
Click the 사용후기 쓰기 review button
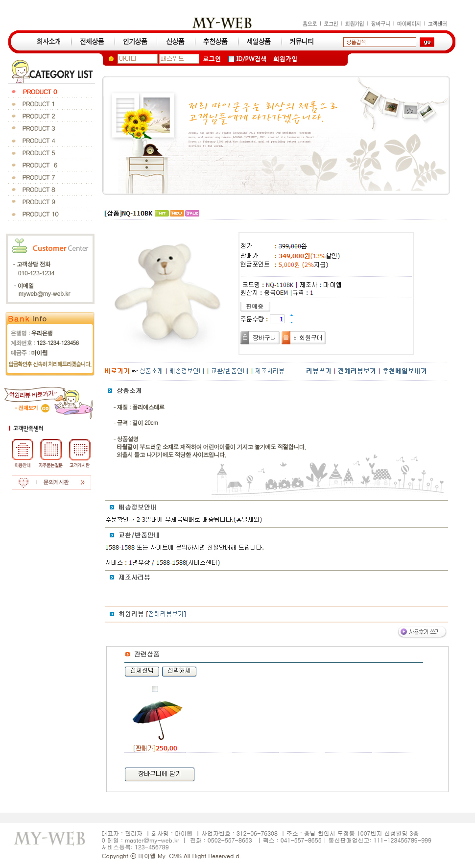tap(422, 632)
